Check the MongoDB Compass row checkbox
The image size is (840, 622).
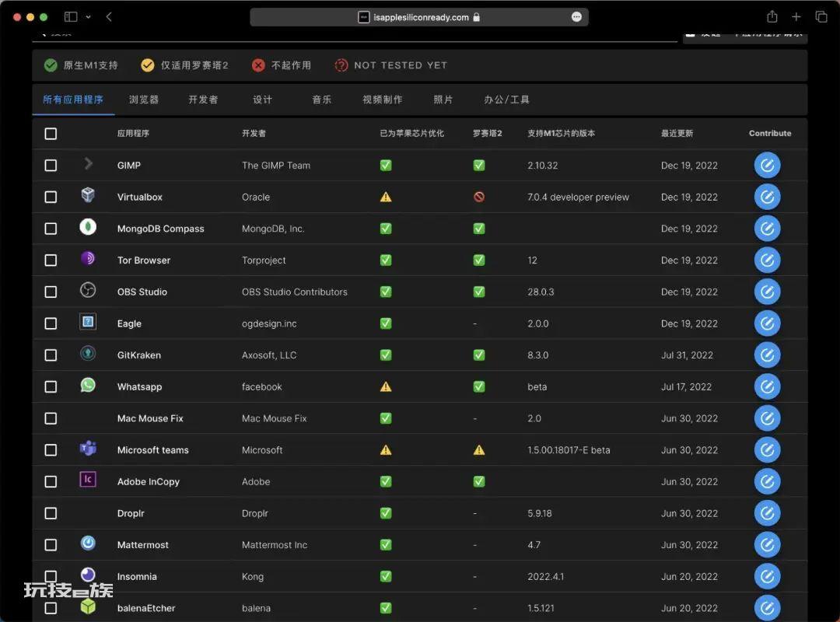51,229
